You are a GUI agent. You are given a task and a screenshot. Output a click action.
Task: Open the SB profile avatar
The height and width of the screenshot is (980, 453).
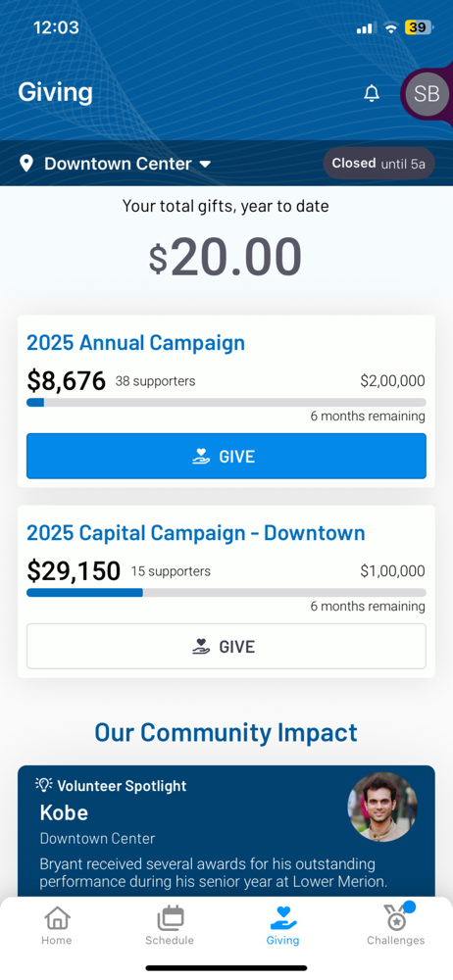point(427,94)
